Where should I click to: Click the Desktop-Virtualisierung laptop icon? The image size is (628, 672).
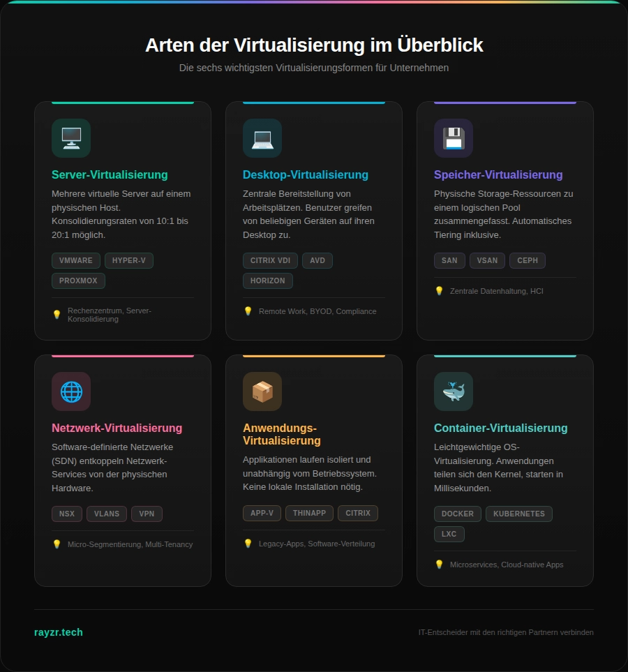pos(262,138)
